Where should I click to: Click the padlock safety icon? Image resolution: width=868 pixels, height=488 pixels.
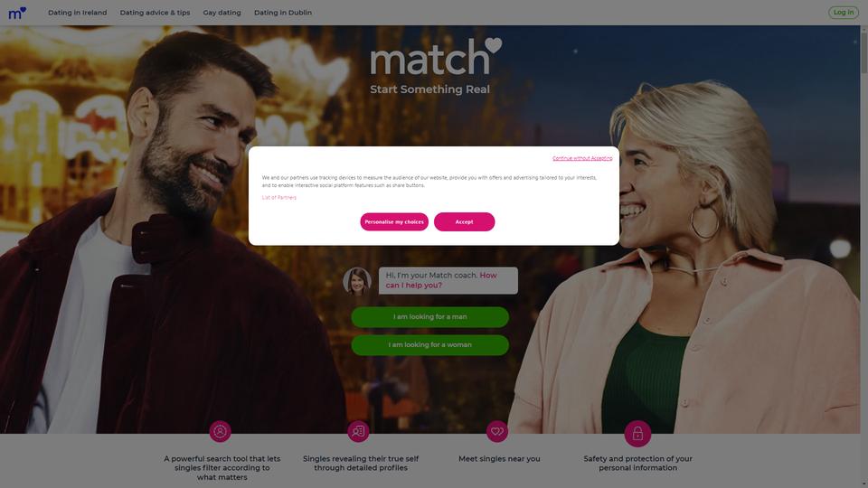[x=637, y=433]
